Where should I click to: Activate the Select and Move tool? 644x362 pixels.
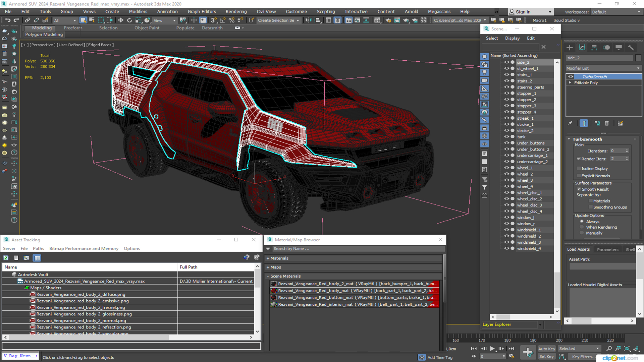coord(121,20)
